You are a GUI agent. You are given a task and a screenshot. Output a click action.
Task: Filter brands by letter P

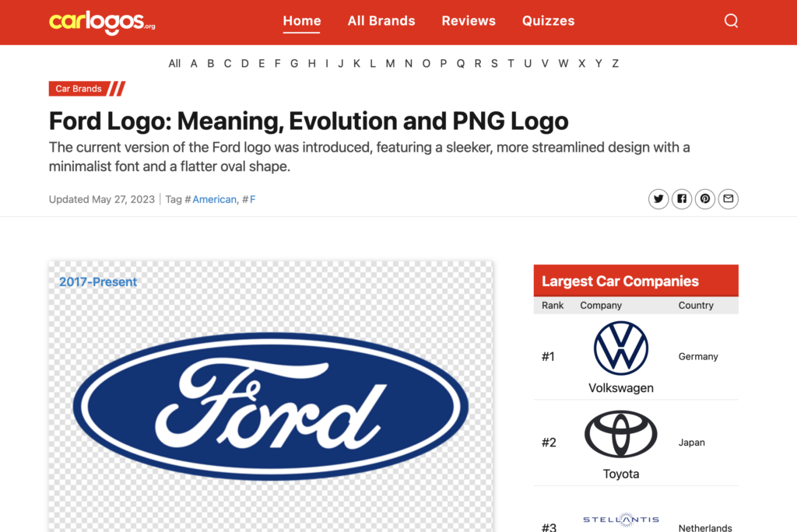(443, 64)
